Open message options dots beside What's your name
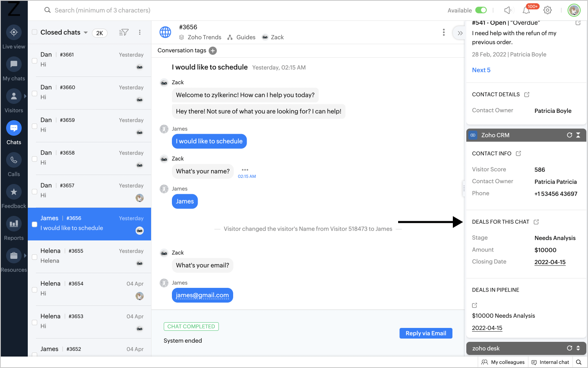Image resolution: width=588 pixels, height=368 pixels. (245, 170)
